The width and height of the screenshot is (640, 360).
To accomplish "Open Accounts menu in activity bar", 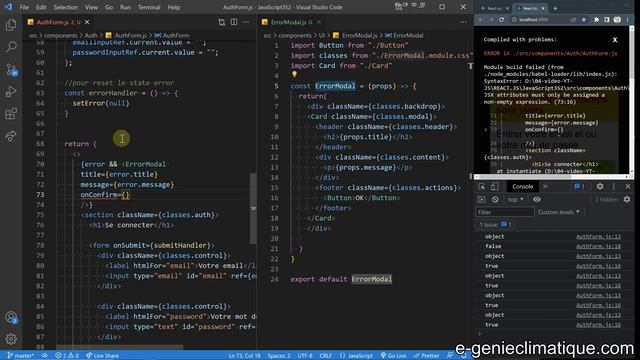I will [x=11, y=318].
